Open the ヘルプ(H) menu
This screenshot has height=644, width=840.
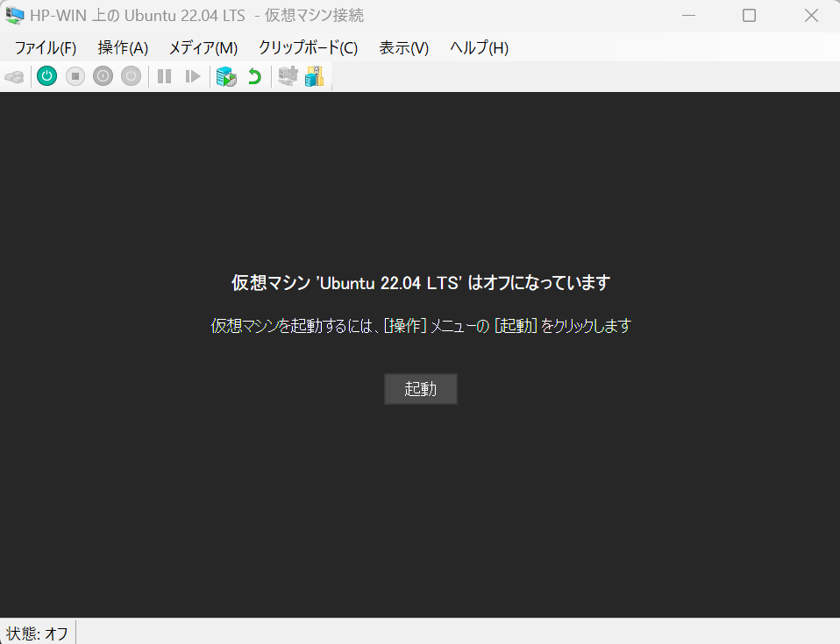coord(479,47)
